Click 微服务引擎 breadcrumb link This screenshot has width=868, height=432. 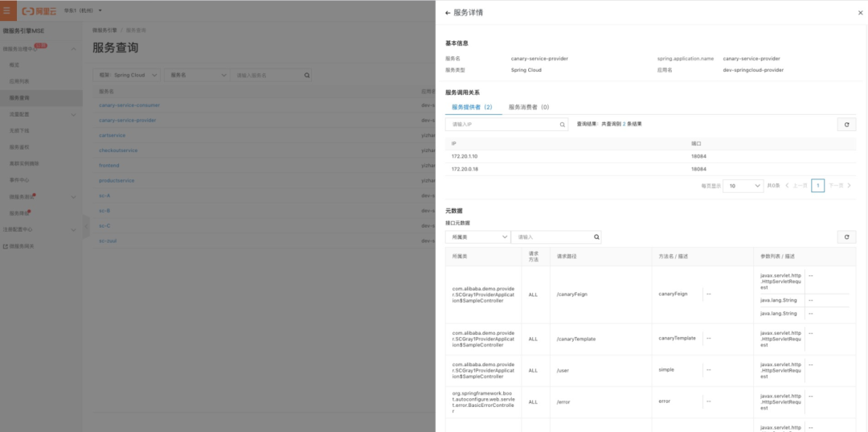(104, 30)
